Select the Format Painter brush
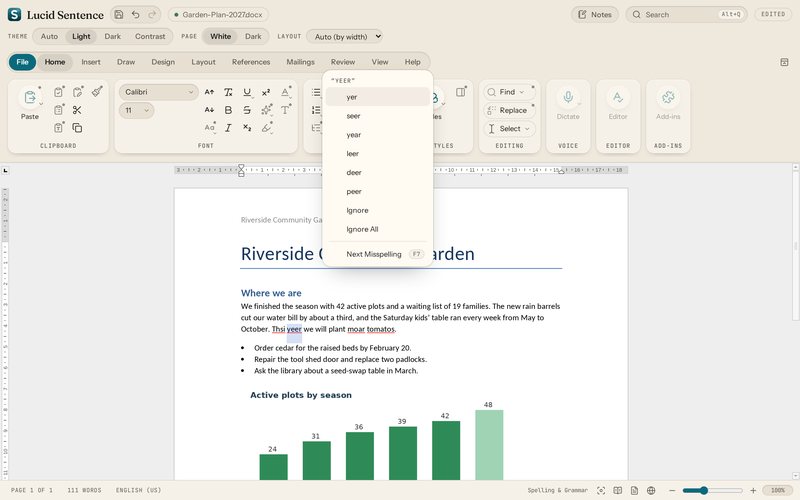Screen dimensions: 800x500 pos(97,91)
